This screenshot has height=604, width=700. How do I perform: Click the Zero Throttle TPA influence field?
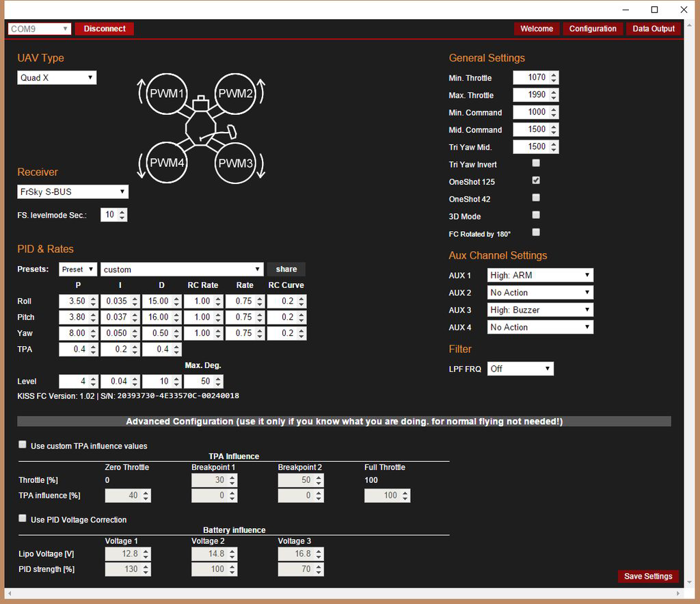(128, 496)
